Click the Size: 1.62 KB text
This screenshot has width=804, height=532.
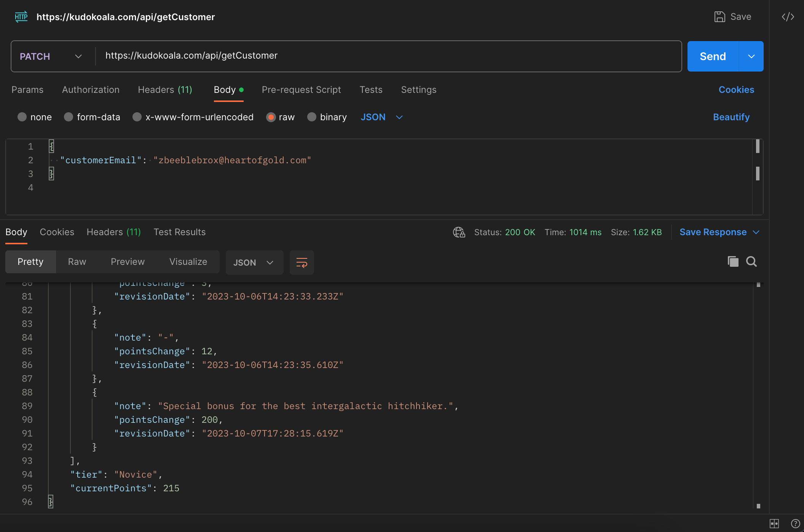636,232
